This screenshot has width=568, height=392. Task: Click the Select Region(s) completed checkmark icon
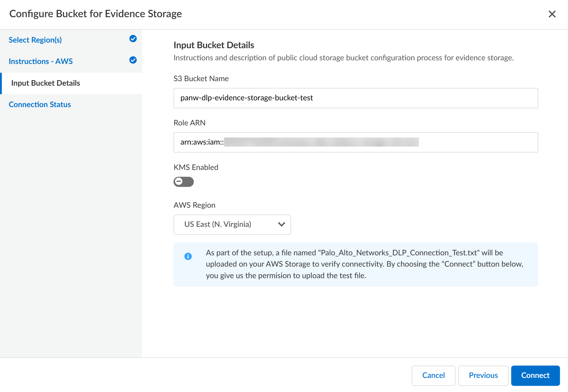click(133, 39)
